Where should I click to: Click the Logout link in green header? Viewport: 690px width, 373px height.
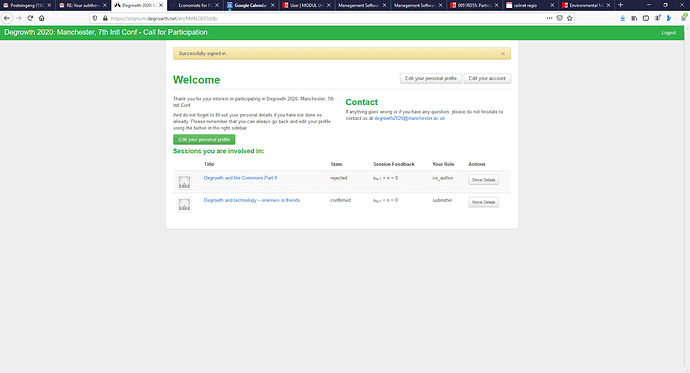coord(668,33)
